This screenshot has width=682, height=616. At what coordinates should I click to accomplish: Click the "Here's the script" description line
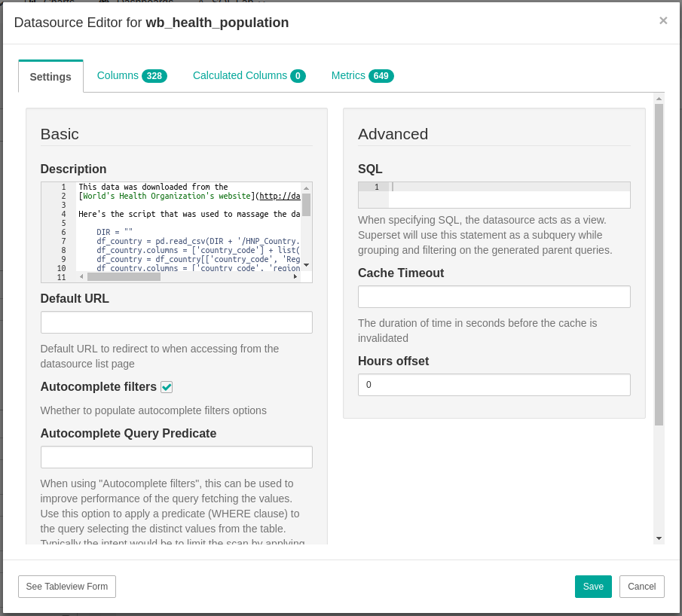[x=189, y=214]
